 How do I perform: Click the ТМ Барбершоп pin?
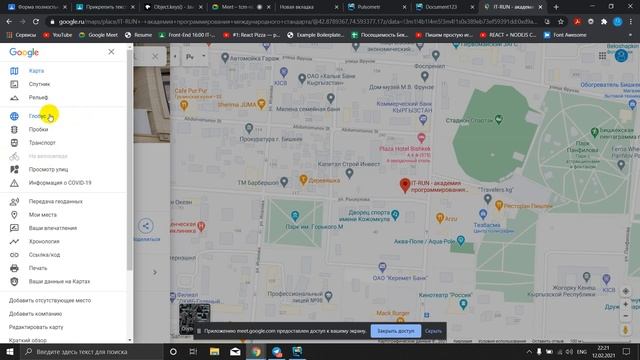tap(284, 182)
